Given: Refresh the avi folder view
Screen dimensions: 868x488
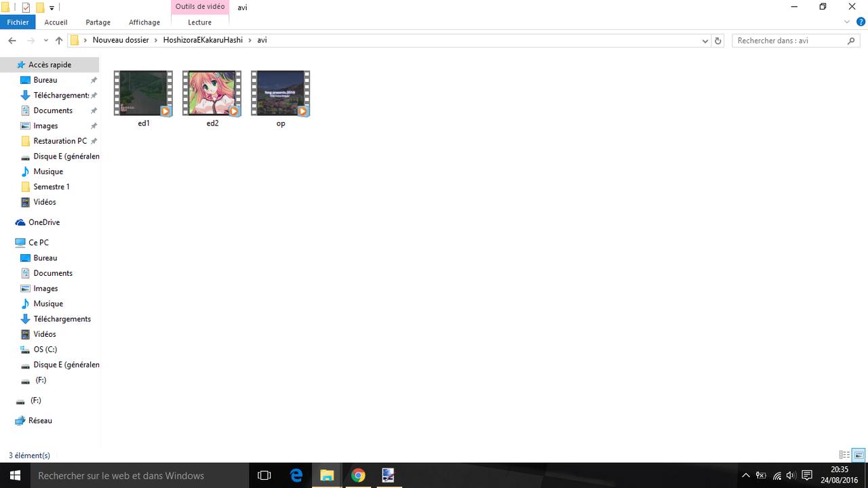Looking at the screenshot, I should coord(718,41).
